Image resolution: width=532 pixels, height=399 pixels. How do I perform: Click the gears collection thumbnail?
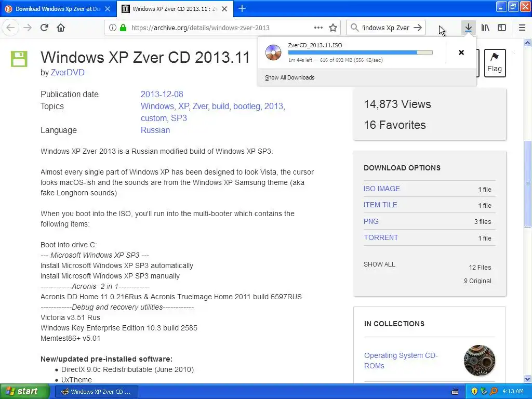coord(480,361)
